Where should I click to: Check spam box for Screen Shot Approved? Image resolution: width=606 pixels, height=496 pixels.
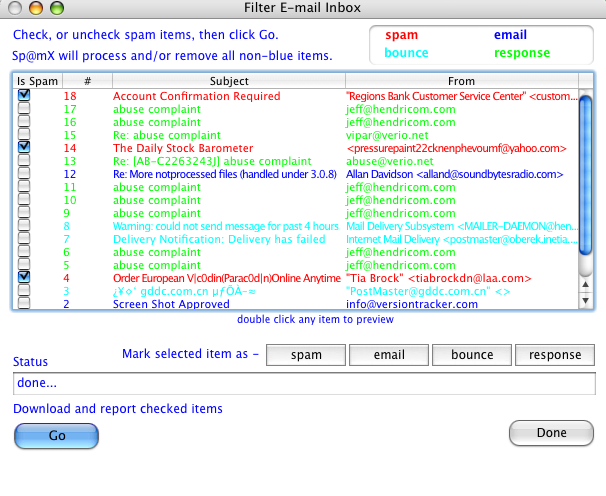click(x=24, y=303)
